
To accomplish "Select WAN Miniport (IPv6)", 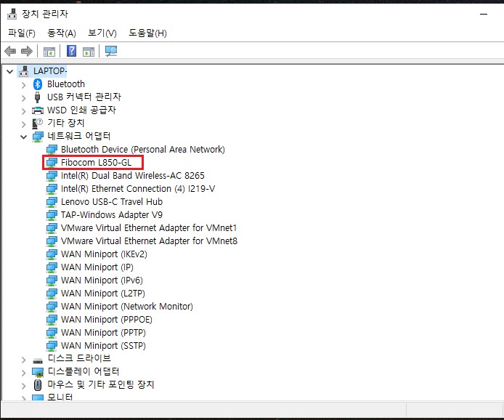I will pos(102,280).
